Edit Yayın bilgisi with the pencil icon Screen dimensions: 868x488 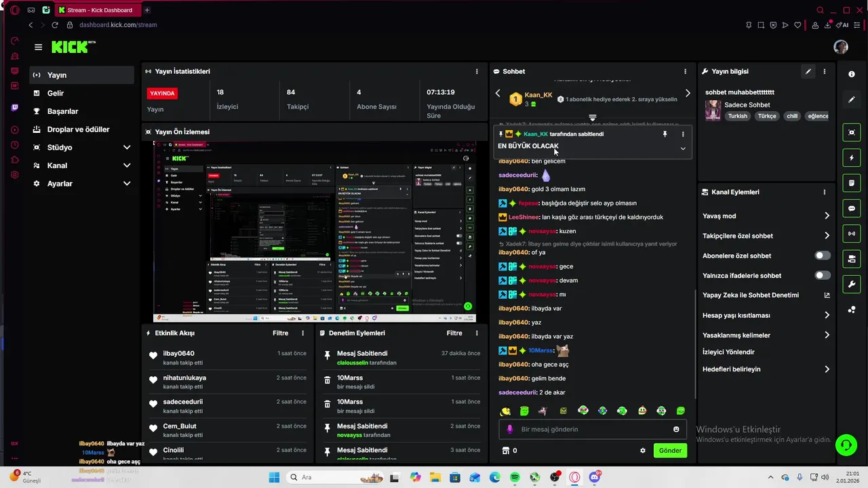coord(808,71)
